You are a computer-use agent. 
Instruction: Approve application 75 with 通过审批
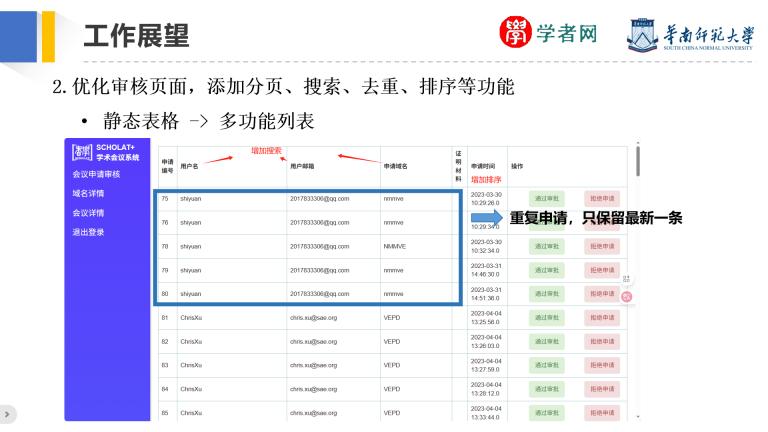click(547, 198)
